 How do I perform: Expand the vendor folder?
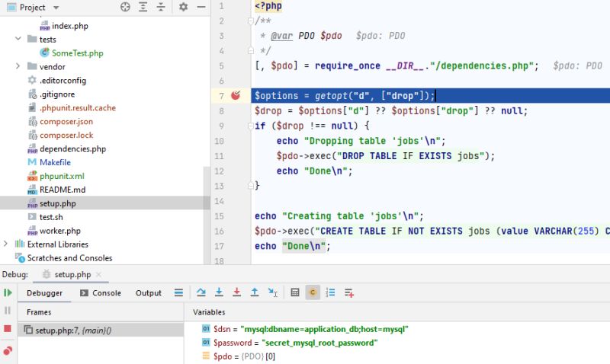click(18, 66)
